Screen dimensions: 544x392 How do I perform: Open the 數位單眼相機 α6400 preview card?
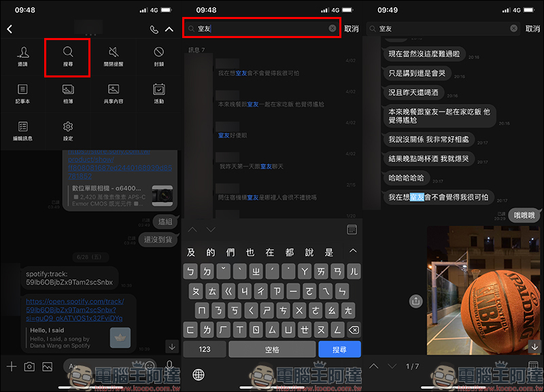click(120, 196)
